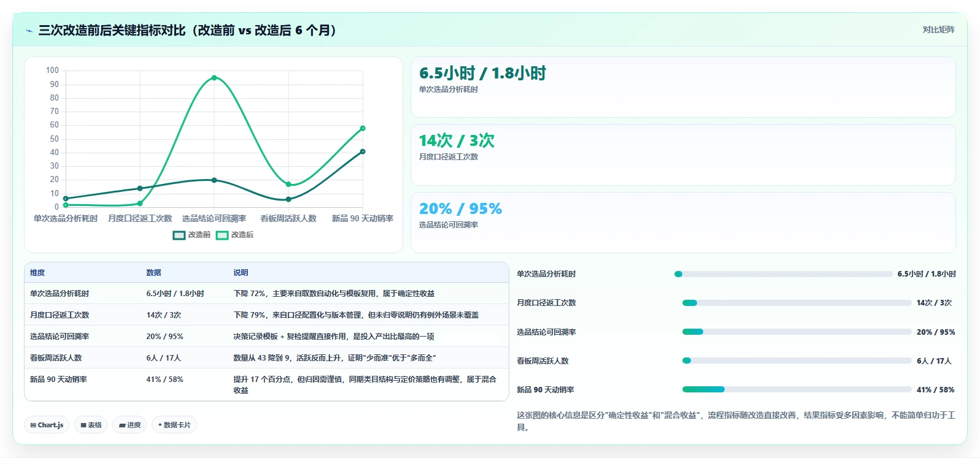Click the 20% / 95% value beside progress bar
The height and width of the screenshot is (458, 980).
[x=936, y=332]
